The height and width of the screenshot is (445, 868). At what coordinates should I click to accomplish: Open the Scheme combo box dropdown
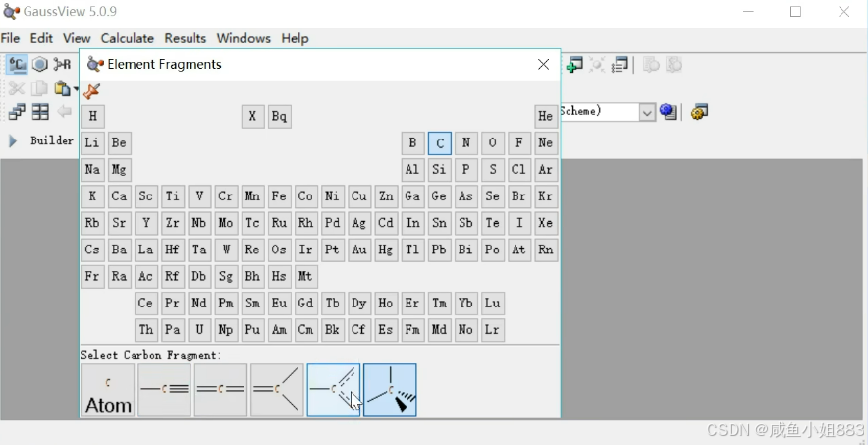[647, 112]
